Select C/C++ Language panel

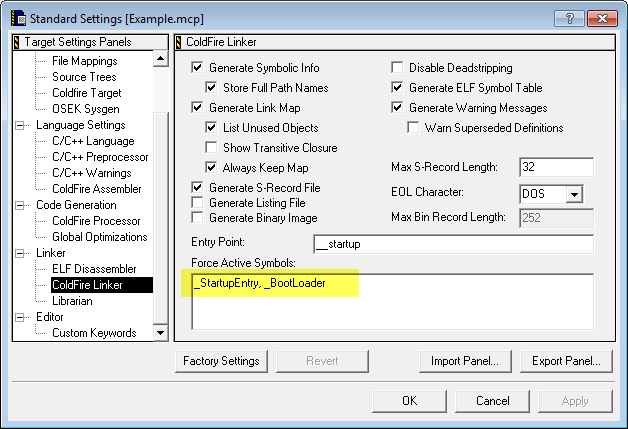click(x=93, y=141)
